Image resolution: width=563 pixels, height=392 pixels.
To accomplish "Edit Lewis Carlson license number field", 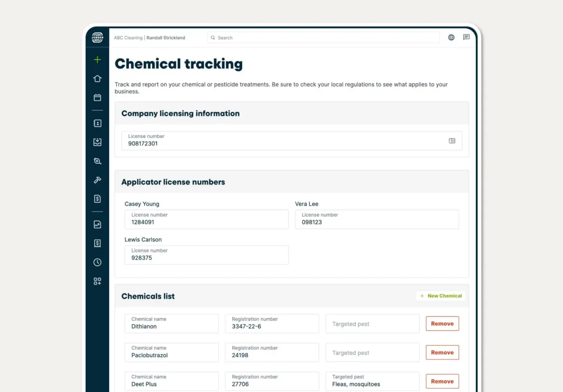I will coord(206,255).
